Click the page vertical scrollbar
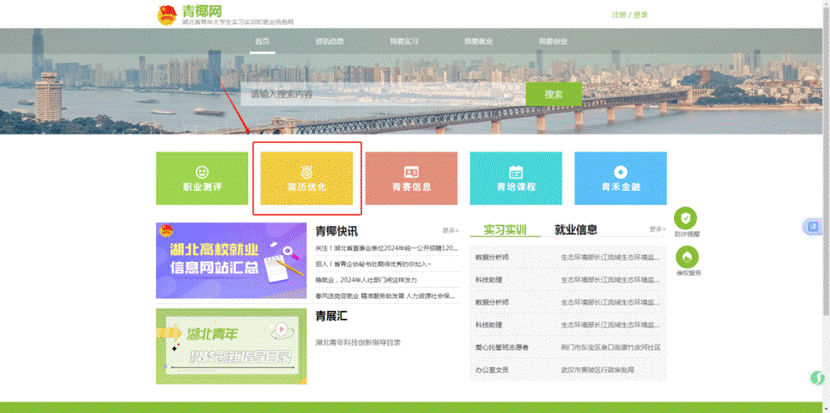Image resolution: width=830 pixels, height=413 pixels. (826, 159)
